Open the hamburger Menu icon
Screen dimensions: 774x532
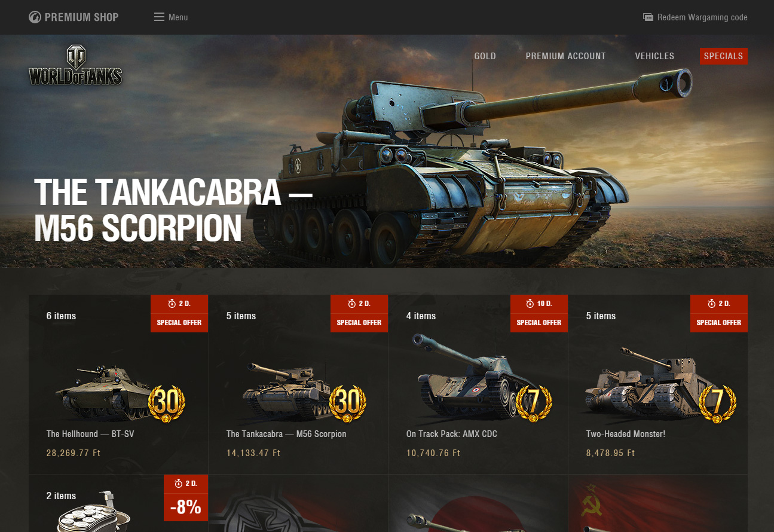coord(159,17)
